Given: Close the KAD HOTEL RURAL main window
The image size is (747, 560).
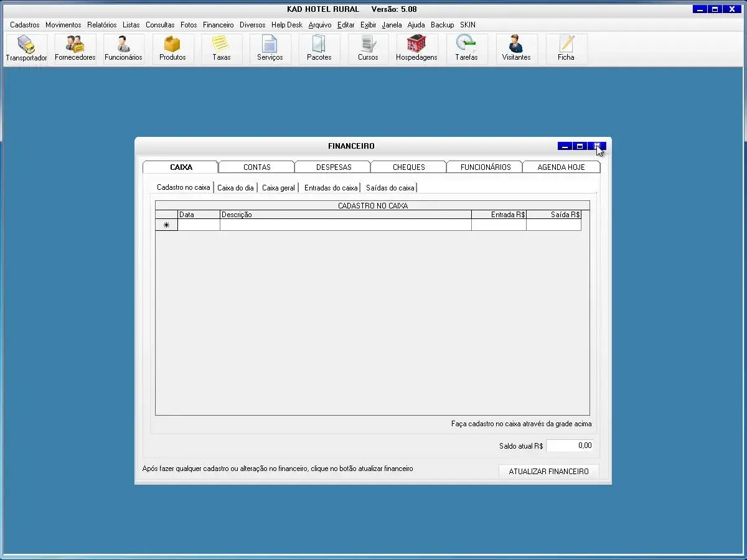Looking at the screenshot, I should (731, 9).
